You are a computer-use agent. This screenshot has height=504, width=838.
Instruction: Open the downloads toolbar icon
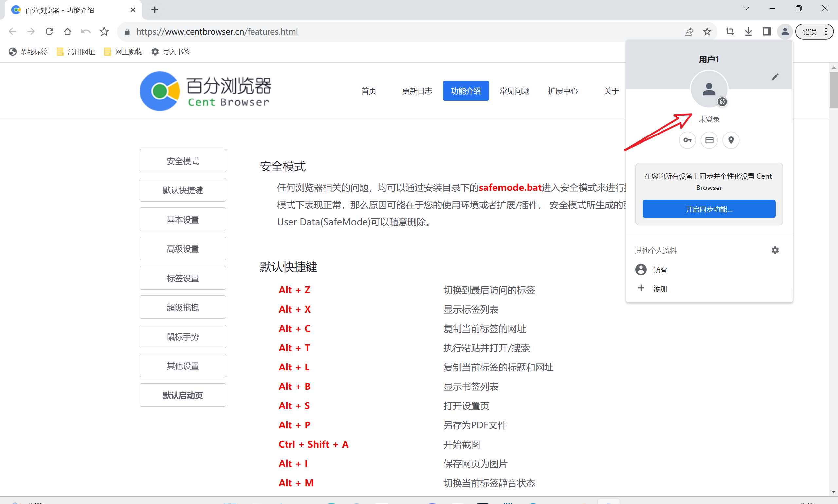(748, 32)
